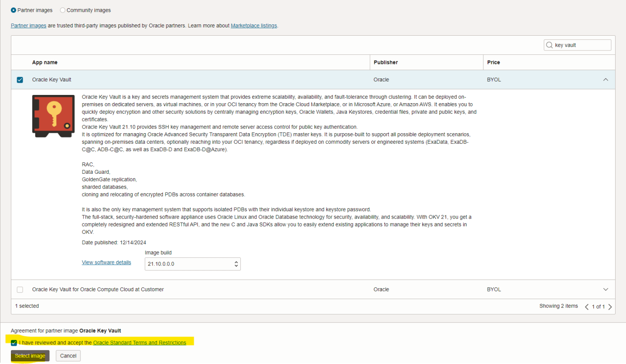Select the Partner images radio button
The height and width of the screenshot is (364, 626).
coord(13,10)
